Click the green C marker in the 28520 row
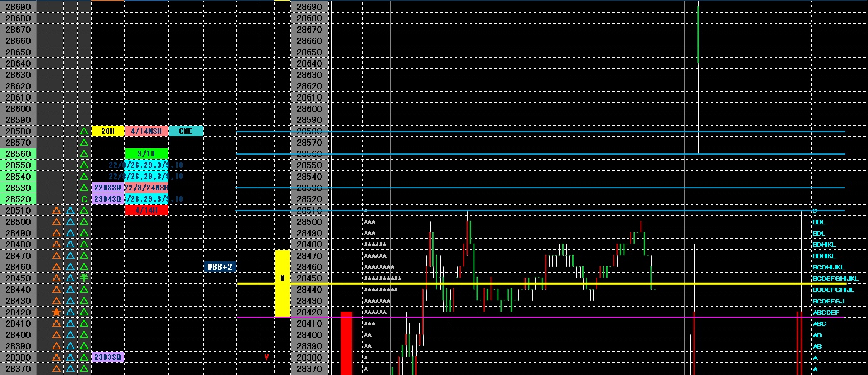 [x=84, y=199]
